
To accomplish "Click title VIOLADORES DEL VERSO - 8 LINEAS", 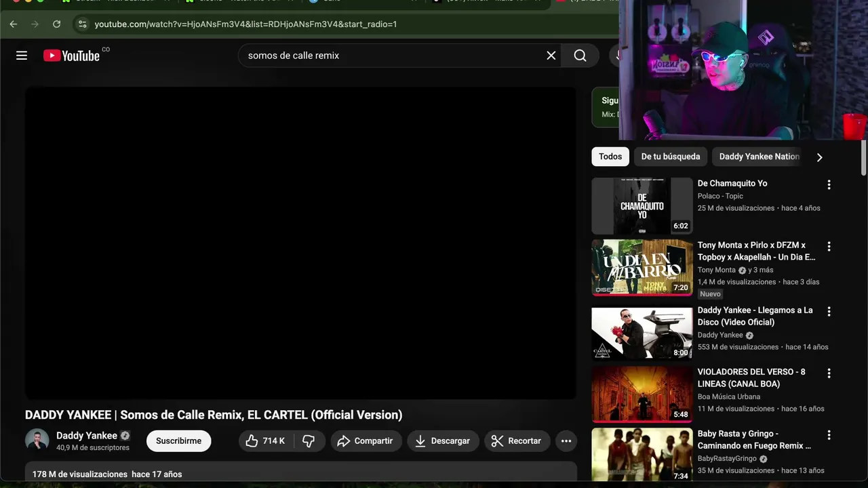I will point(751,378).
